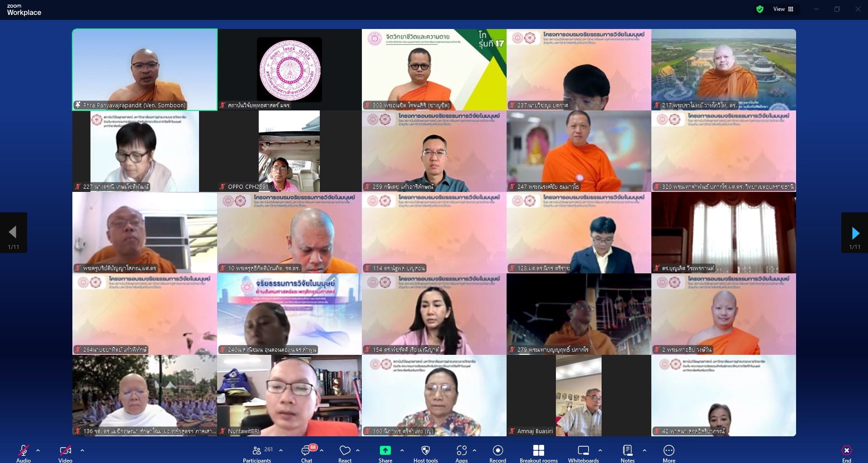
Task: Open the Participants panel
Action: [257, 453]
